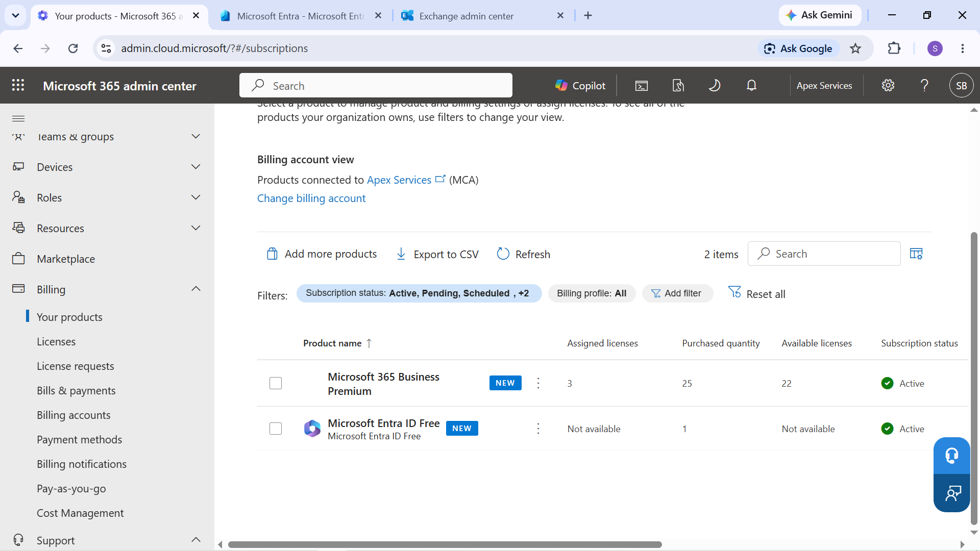The image size is (980, 551).
Task: Collapse Support section chevron
Action: coord(195,540)
